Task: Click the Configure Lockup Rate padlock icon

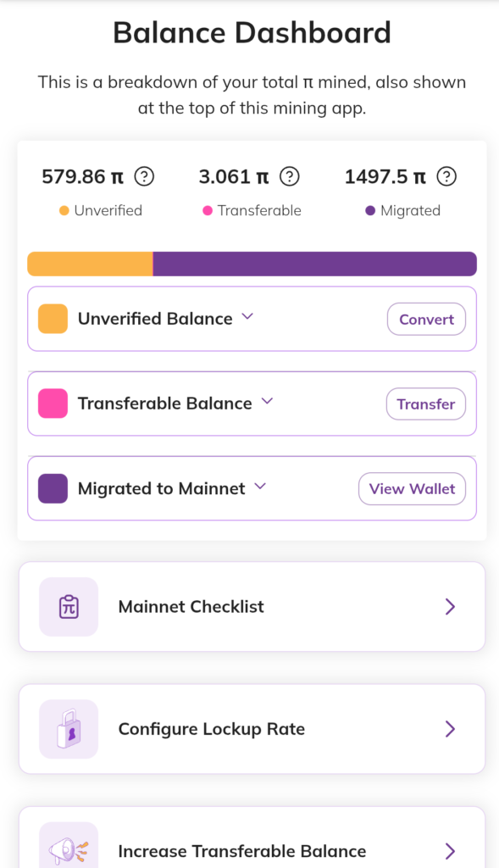Action: [x=69, y=729]
